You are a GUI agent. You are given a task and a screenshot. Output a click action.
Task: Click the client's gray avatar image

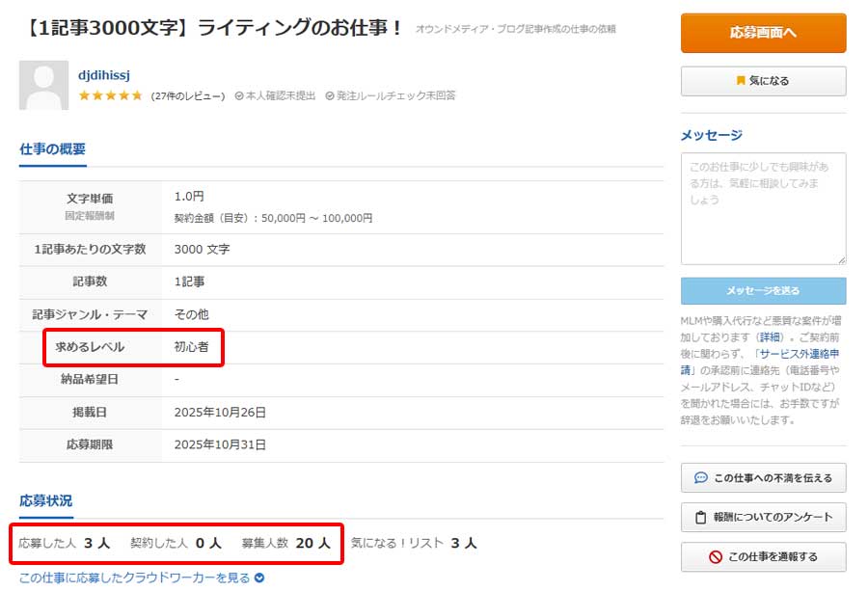43,85
